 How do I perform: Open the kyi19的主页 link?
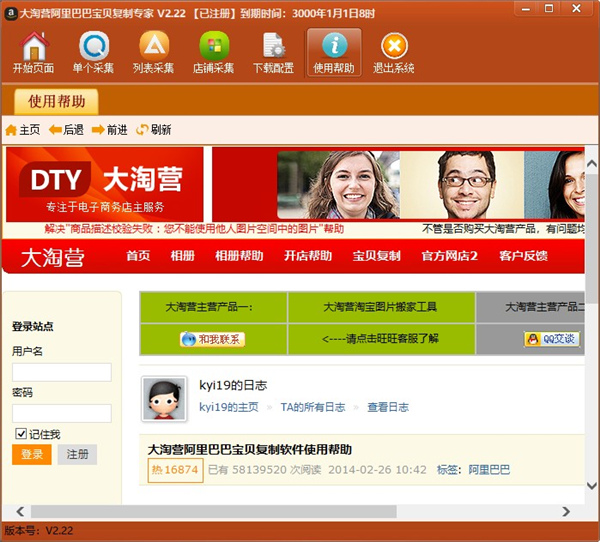click(229, 407)
